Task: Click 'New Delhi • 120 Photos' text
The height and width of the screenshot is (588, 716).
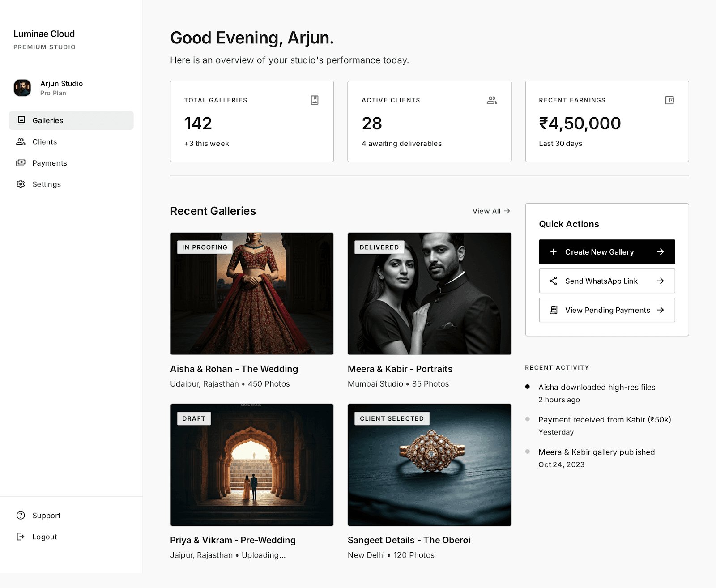Action: coord(391,555)
